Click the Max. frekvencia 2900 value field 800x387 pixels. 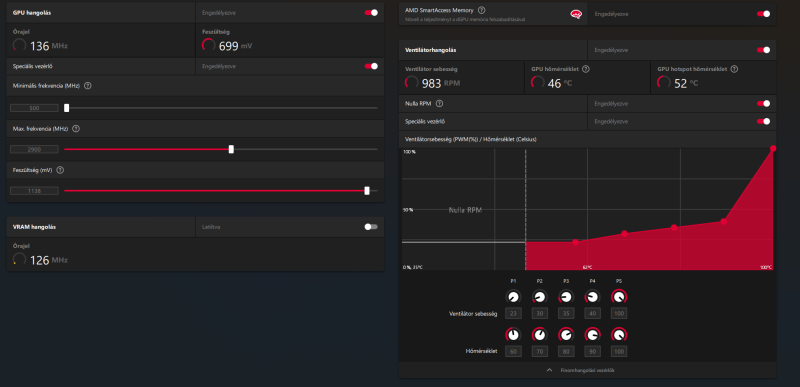click(x=34, y=149)
